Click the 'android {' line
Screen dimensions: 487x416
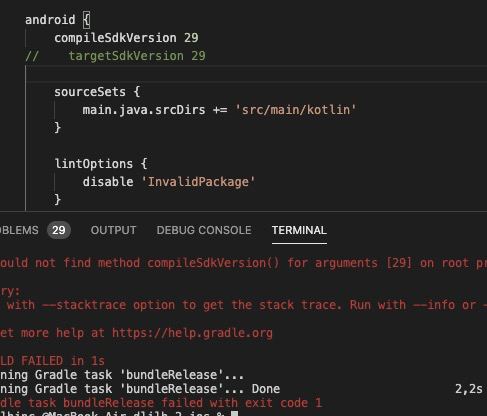pyautogui.click(x=57, y=20)
